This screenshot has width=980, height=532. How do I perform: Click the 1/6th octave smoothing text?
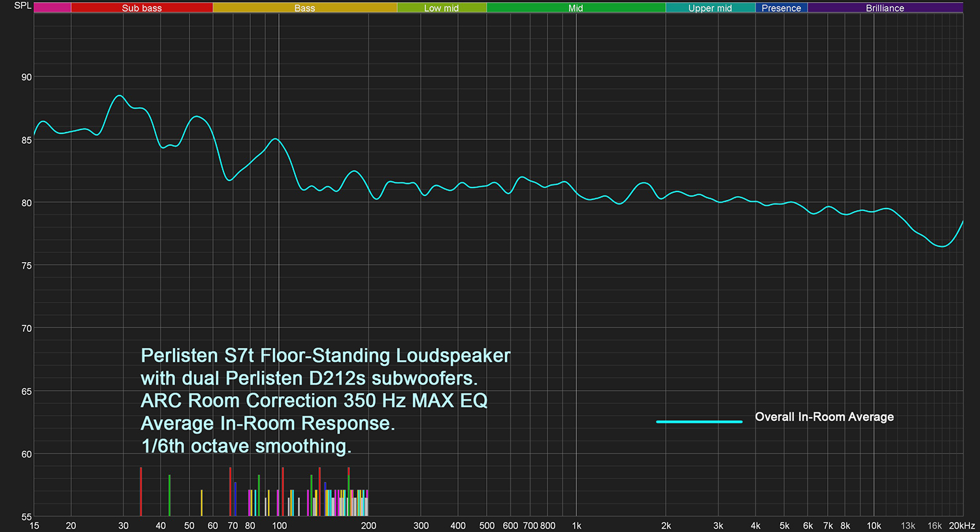(246, 446)
